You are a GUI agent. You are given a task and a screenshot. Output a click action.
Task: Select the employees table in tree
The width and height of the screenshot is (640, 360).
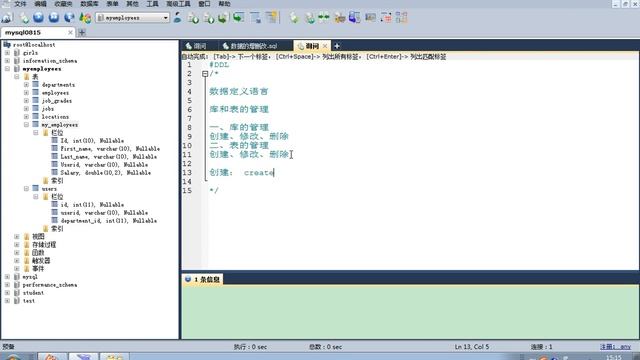(55, 93)
